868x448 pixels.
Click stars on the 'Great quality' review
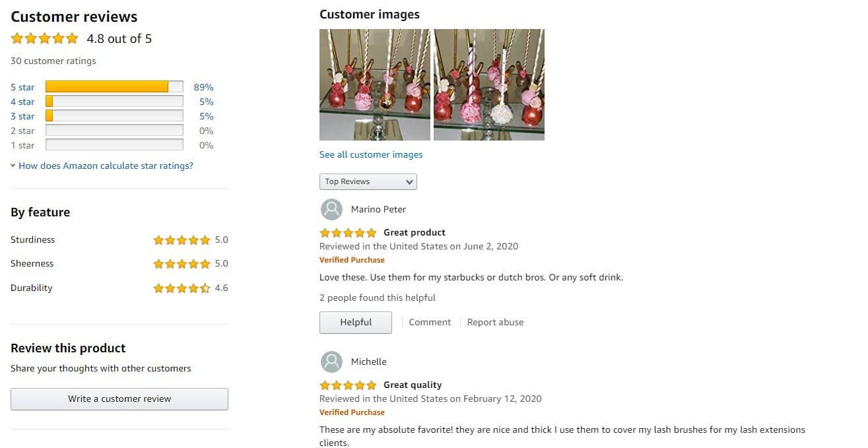(x=348, y=385)
